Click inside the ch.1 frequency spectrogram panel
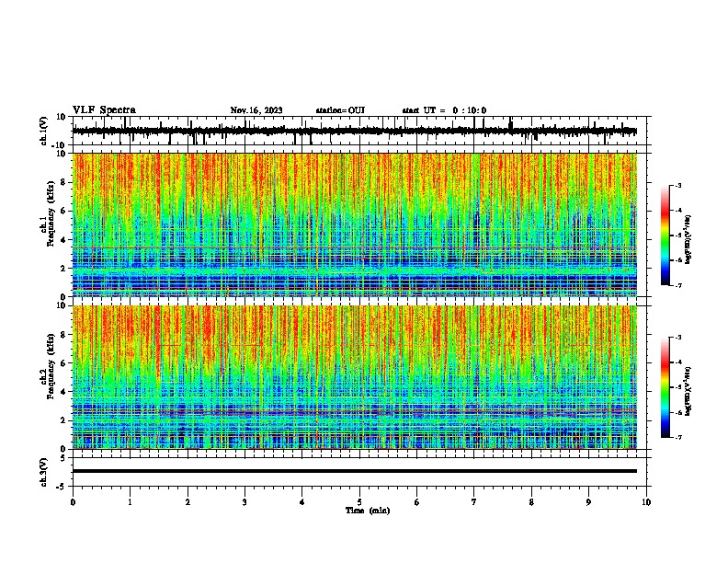The height and width of the screenshot is (563, 728). (355, 224)
